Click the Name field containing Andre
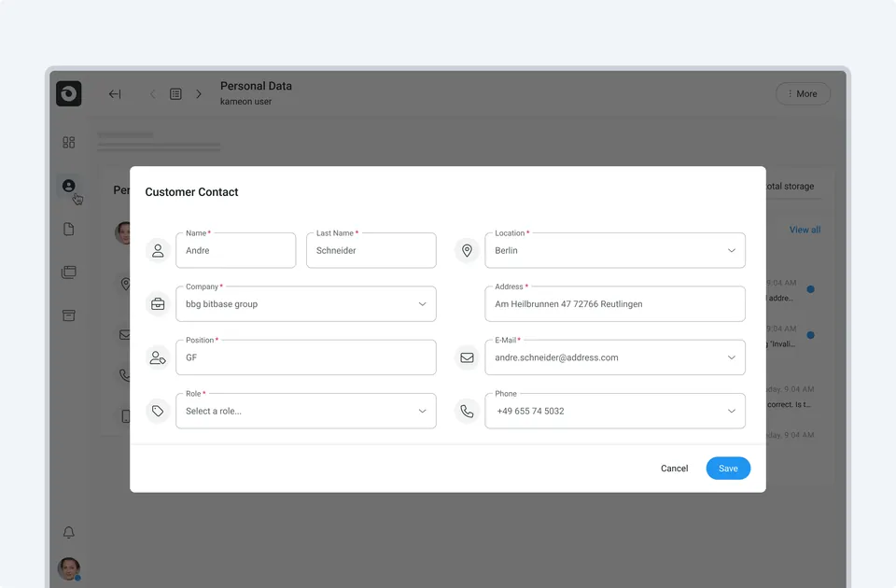896x588 pixels. (x=236, y=250)
